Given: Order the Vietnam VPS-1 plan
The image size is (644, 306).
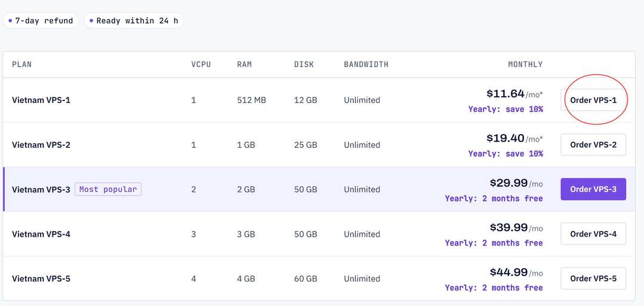Looking at the screenshot, I should [593, 100].
